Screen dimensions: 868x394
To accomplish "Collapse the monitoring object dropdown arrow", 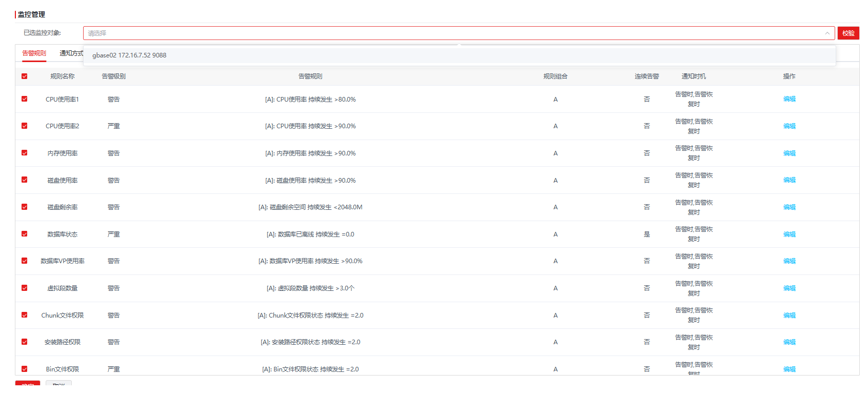I will (x=827, y=33).
